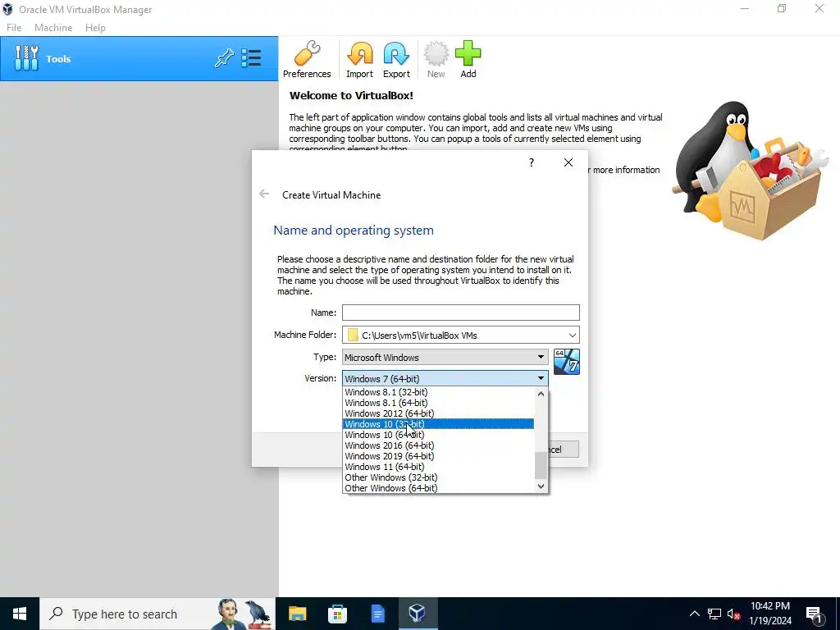Choose Windows 8.1 (32-bit) from list

(438, 392)
